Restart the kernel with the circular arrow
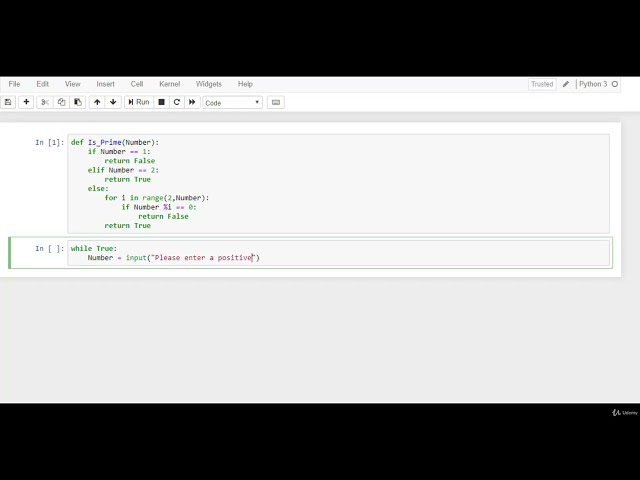Image resolution: width=640 pixels, height=480 pixels. click(177, 102)
